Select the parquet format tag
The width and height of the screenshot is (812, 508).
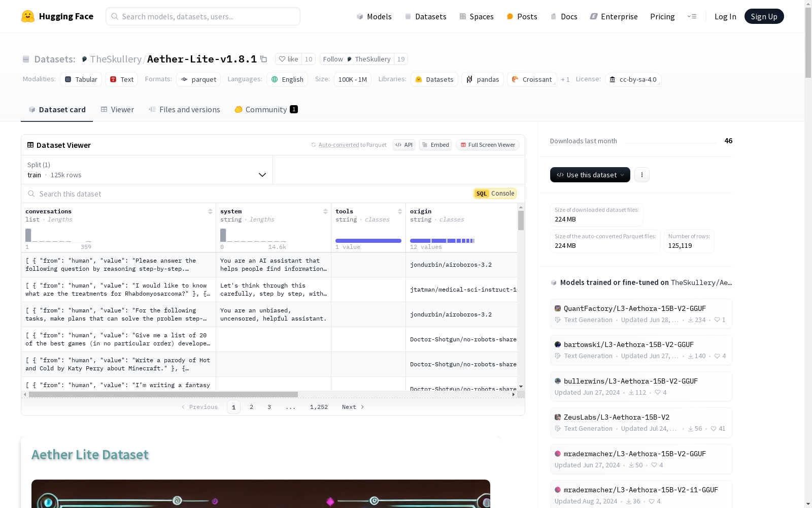pos(198,79)
